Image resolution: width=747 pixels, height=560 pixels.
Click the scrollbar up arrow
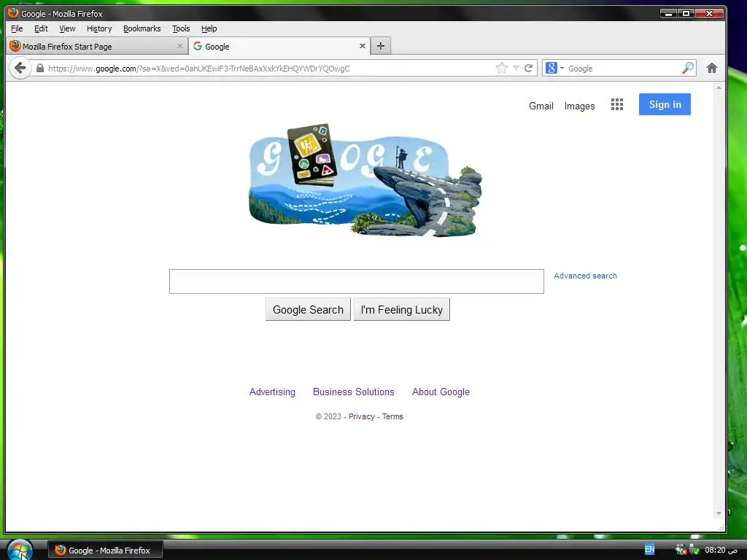pos(719,88)
